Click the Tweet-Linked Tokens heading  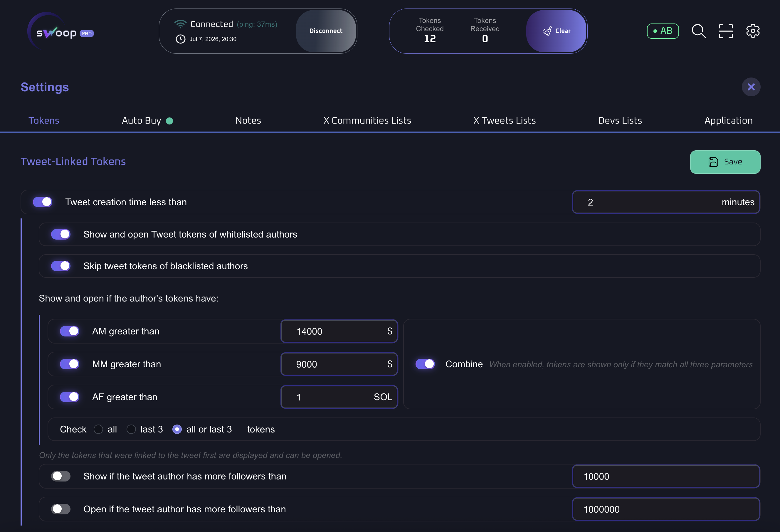point(73,162)
